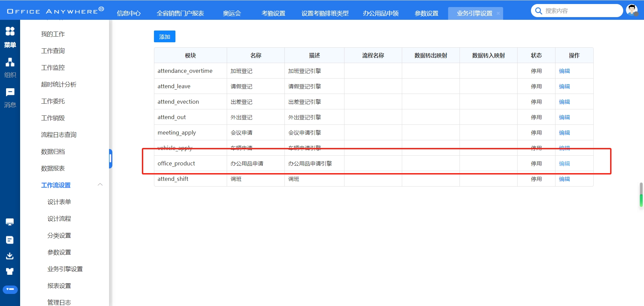This screenshot has height=306, width=644.
Task: Click the Office Anywhere logo
Action: coord(55,11)
